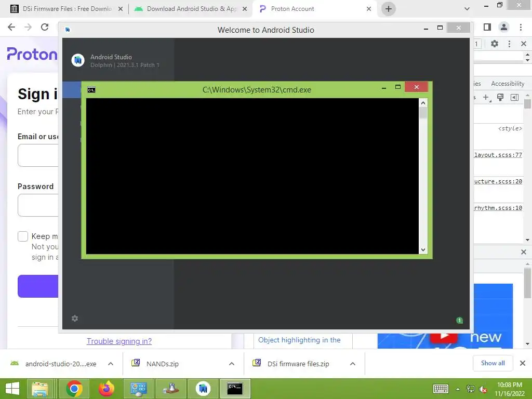Open Firefox from the taskbar
532x399 pixels.
point(106,389)
